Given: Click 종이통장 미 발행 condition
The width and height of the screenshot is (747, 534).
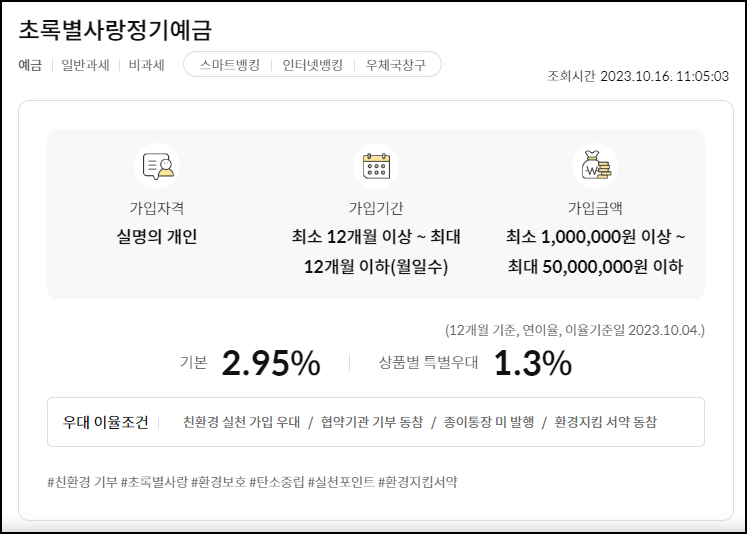Looking at the screenshot, I should point(489,422).
